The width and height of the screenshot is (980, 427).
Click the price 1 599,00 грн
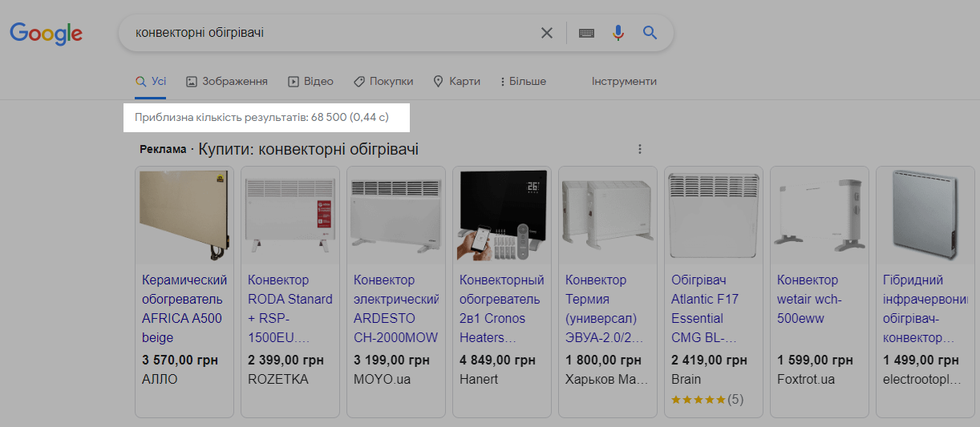point(815,361)
